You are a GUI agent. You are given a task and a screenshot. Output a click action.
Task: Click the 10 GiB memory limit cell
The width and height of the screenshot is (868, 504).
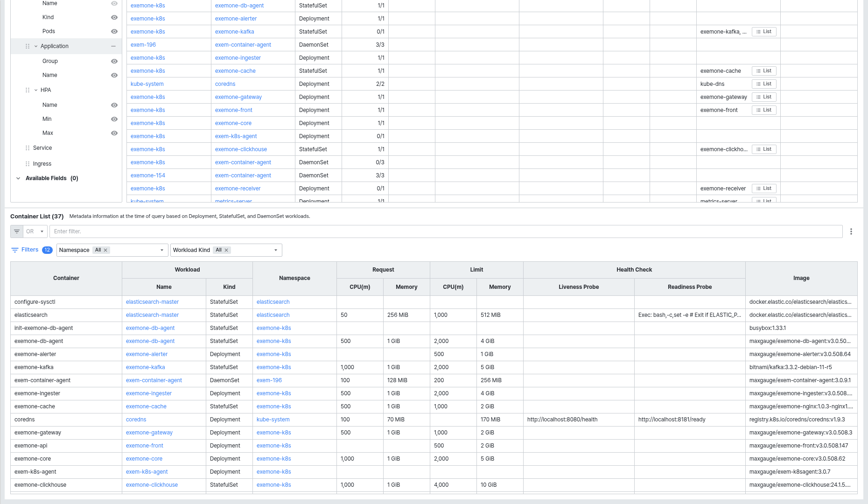click(x=500, y=485)
